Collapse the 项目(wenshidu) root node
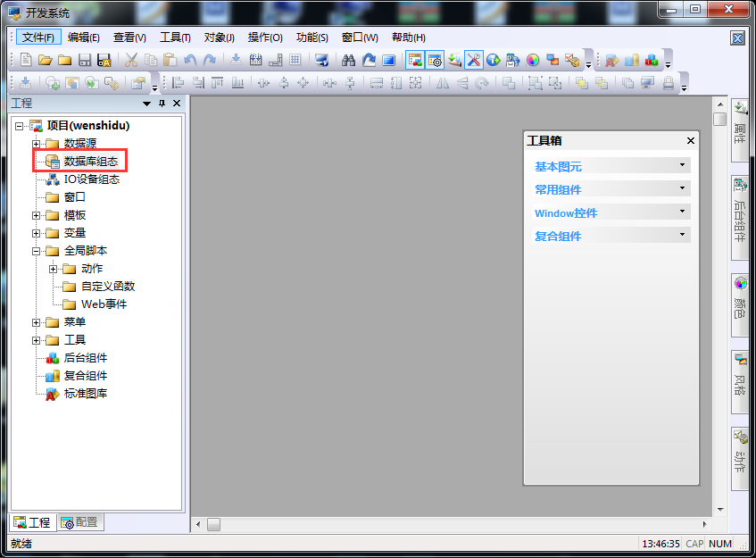The width and height of the screenshot is (756, 558). point(19,127)
